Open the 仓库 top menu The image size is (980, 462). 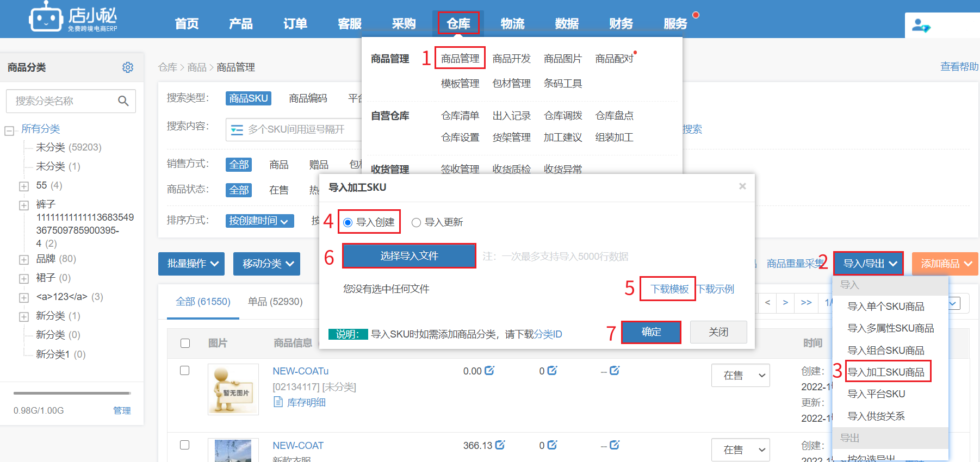(458, 23)
